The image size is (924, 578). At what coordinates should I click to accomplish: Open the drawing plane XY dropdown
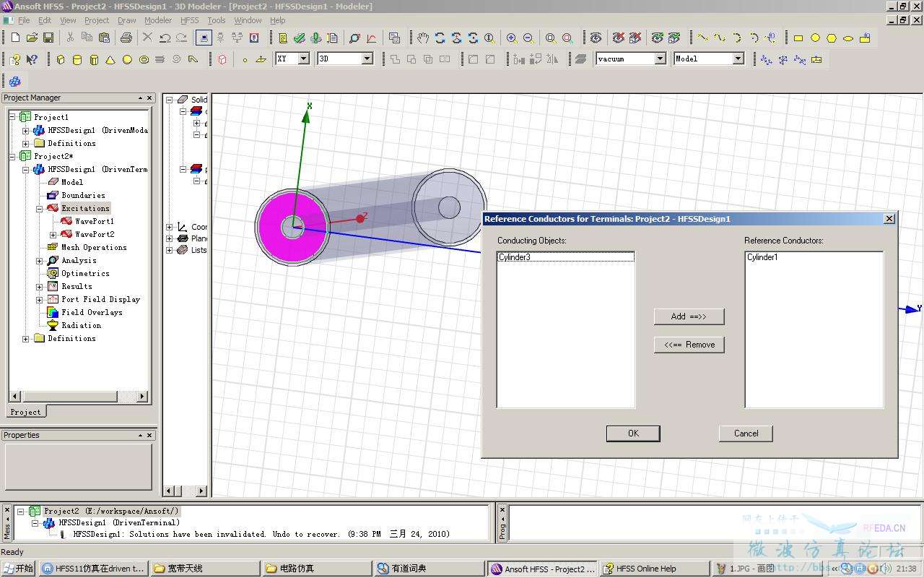(x=304, y=59)
